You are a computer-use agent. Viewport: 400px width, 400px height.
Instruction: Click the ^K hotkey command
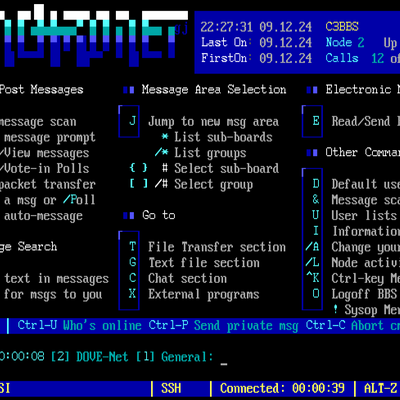(312, 278)
